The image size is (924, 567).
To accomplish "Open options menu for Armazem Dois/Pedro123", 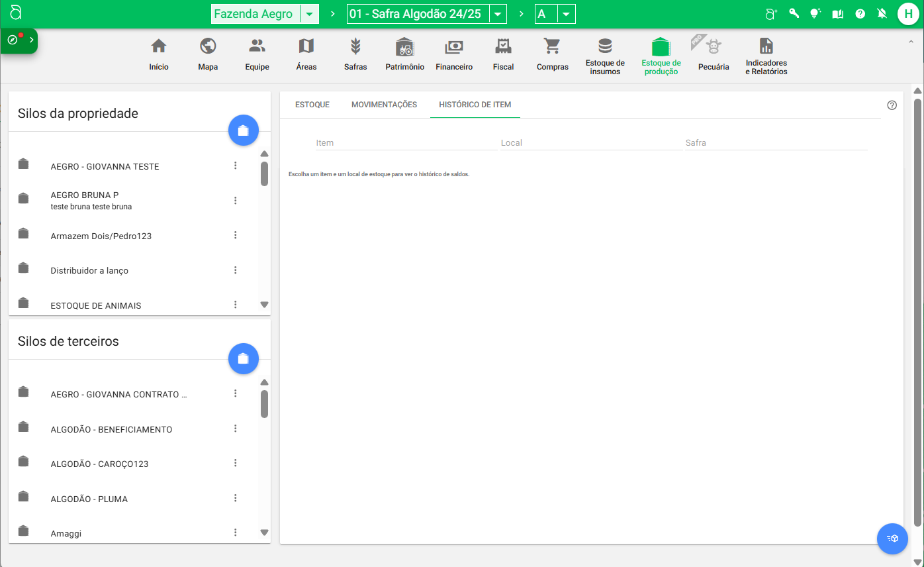I will pos(235,235).
